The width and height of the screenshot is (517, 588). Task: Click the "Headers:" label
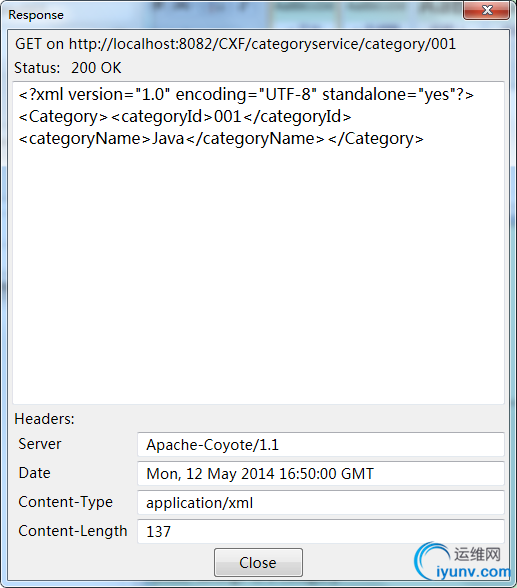pos(44,419)
